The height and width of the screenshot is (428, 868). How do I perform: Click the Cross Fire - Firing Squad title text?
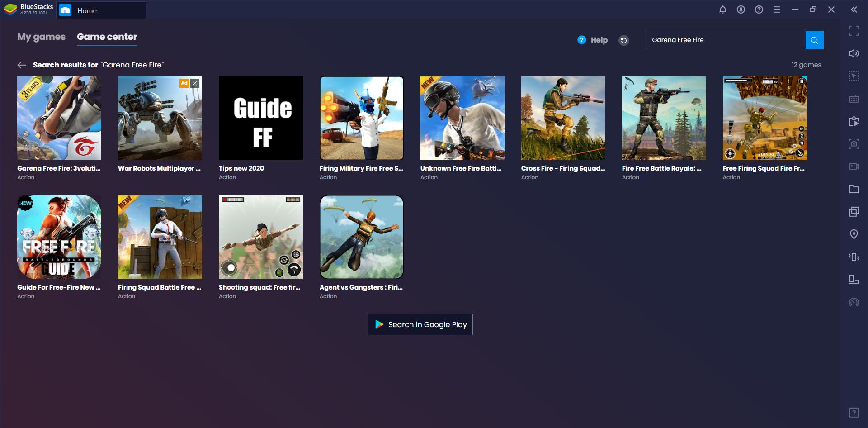click(563, 168)
